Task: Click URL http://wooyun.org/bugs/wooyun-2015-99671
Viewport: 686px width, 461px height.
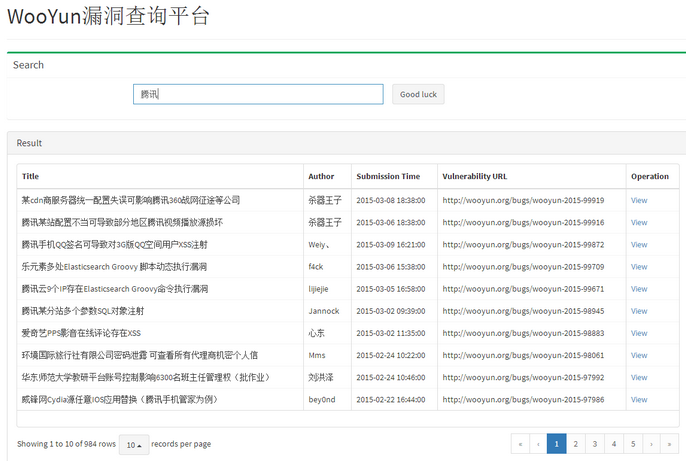Action: tap(523, 289)
